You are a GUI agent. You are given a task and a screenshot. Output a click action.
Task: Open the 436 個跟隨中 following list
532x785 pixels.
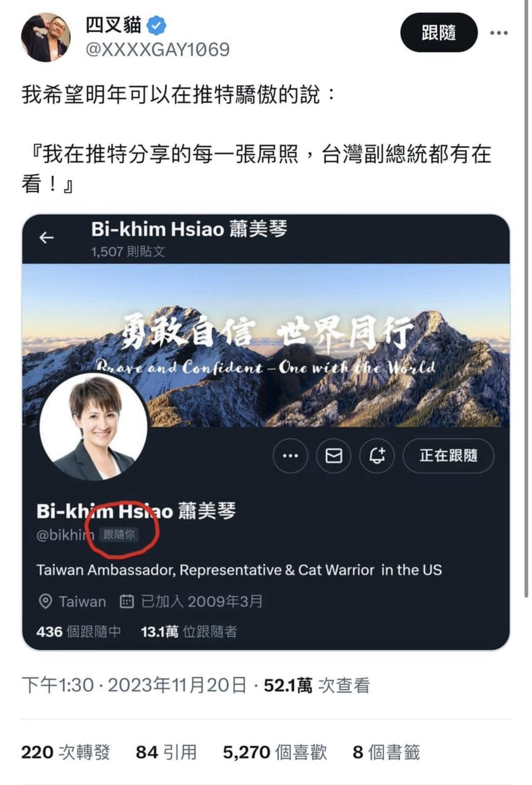[79, 632]
